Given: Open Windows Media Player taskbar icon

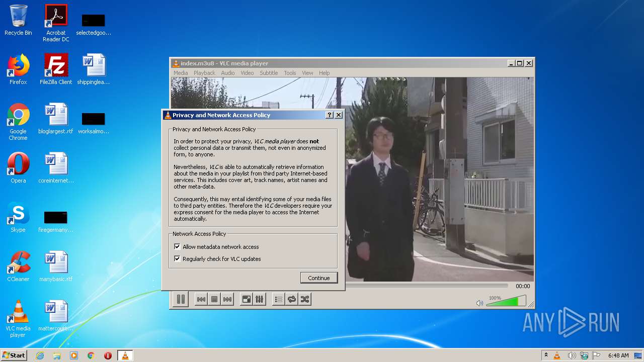Looking at the screenshot, I should click(74, 355).
